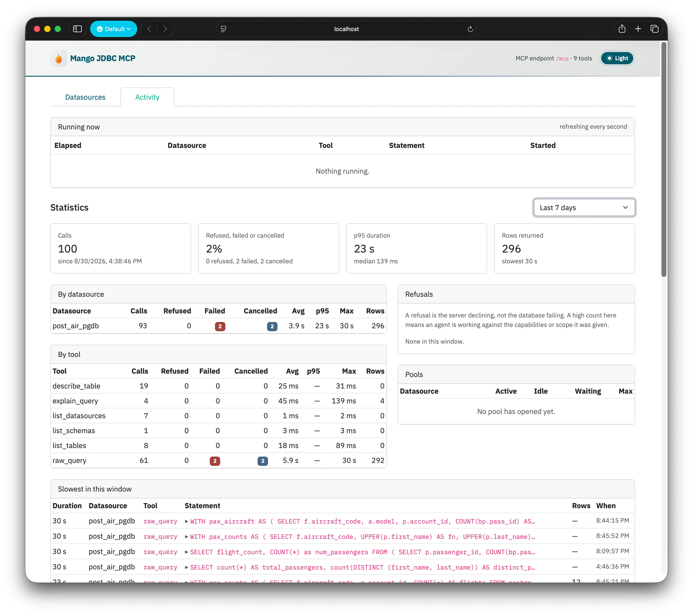Open the Last 7 days dropdown
Screen dimensions: 693x616
(x=584, y=207)
